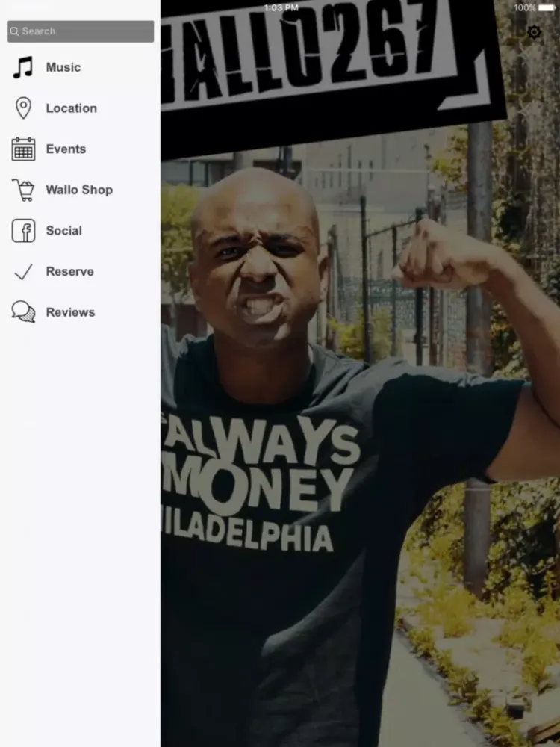Open settings with the gear icon
This screenshot has height=747, width=560.
535,32
